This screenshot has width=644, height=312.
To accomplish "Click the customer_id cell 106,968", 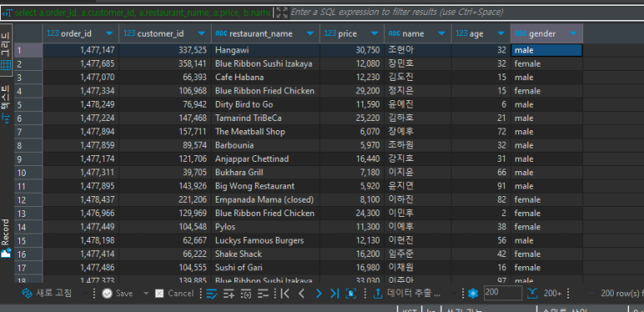I will pos(165,91).
